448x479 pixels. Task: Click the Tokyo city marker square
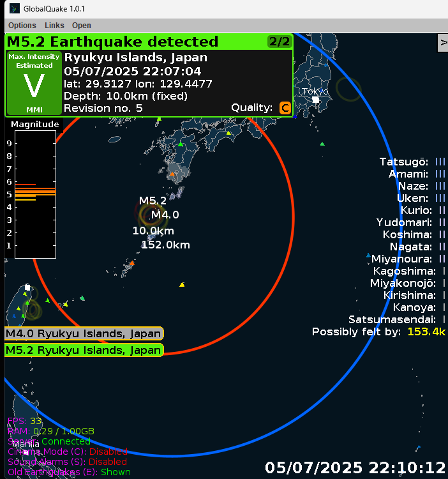point(315,100)
